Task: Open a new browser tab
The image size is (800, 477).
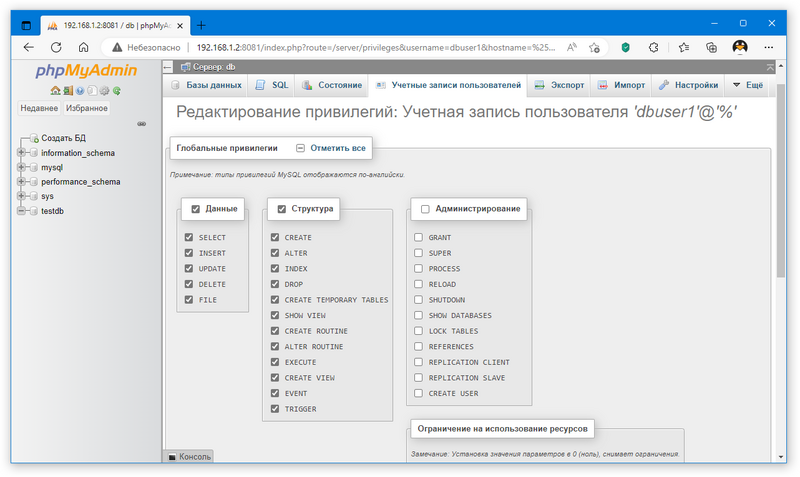Action: [202, 25]
